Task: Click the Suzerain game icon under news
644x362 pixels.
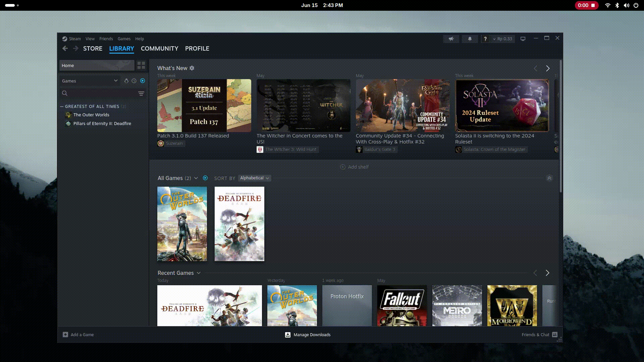Action: pos(161,143)
